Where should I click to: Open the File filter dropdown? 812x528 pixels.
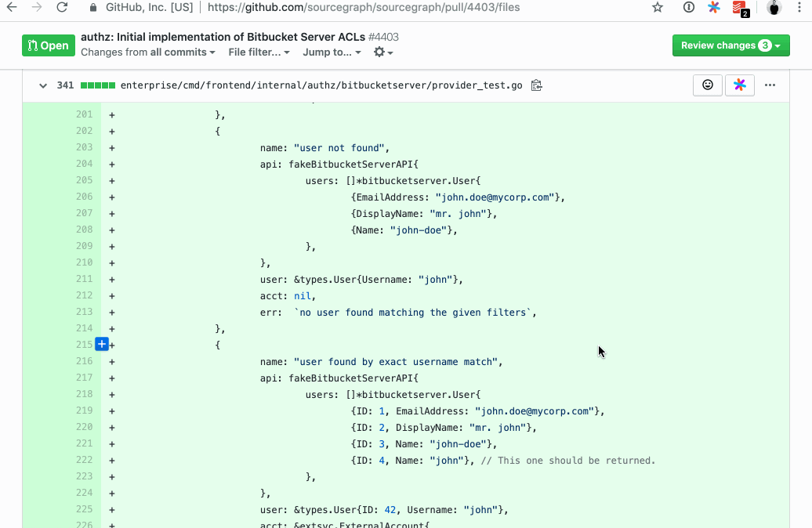click(259, 52)
